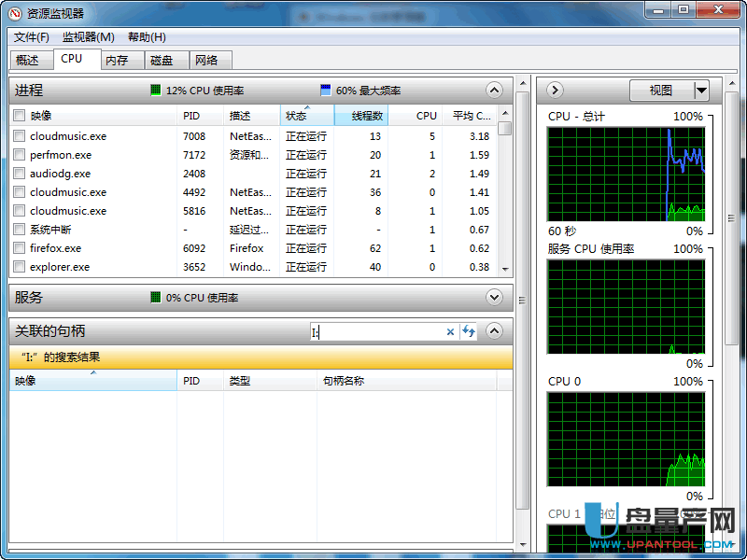Click the blue 最大频率 indicator icon
This screenshot has height=560, width=747.
click(326, 90)
